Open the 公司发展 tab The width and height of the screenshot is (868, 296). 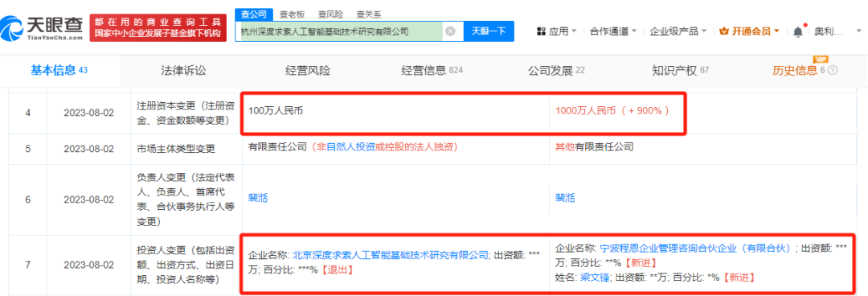556,71
